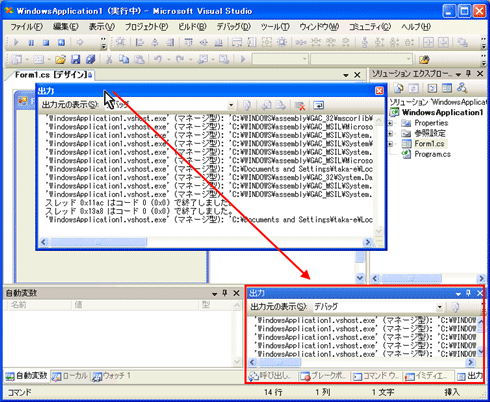Open active files dropdown beside Form1.cs tab
The image size is (490, 402).
point(346,75)
